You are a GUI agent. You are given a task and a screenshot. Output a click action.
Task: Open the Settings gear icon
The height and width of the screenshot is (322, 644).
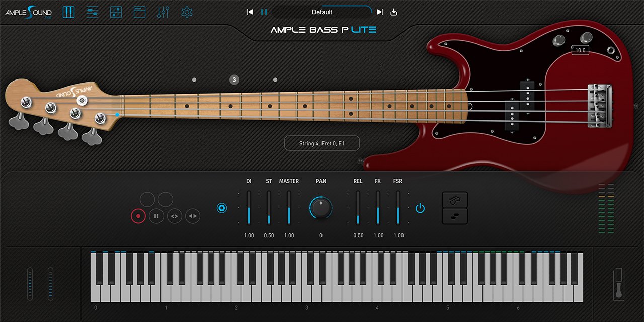coord(187,12)
